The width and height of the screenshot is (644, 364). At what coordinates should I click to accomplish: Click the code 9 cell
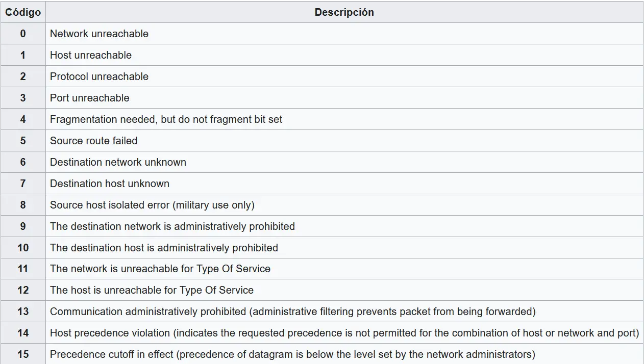[23, 226]
